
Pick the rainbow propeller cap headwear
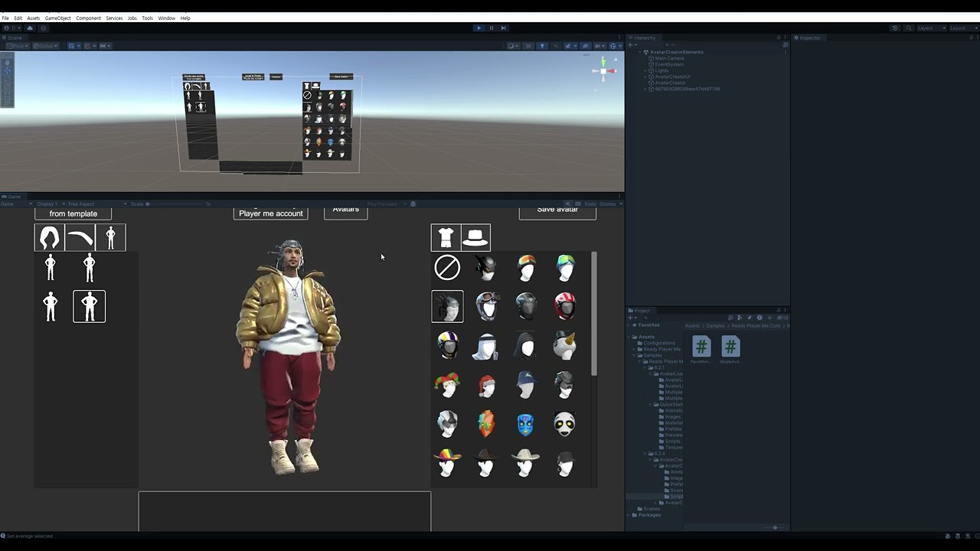[x=447, y=463]
